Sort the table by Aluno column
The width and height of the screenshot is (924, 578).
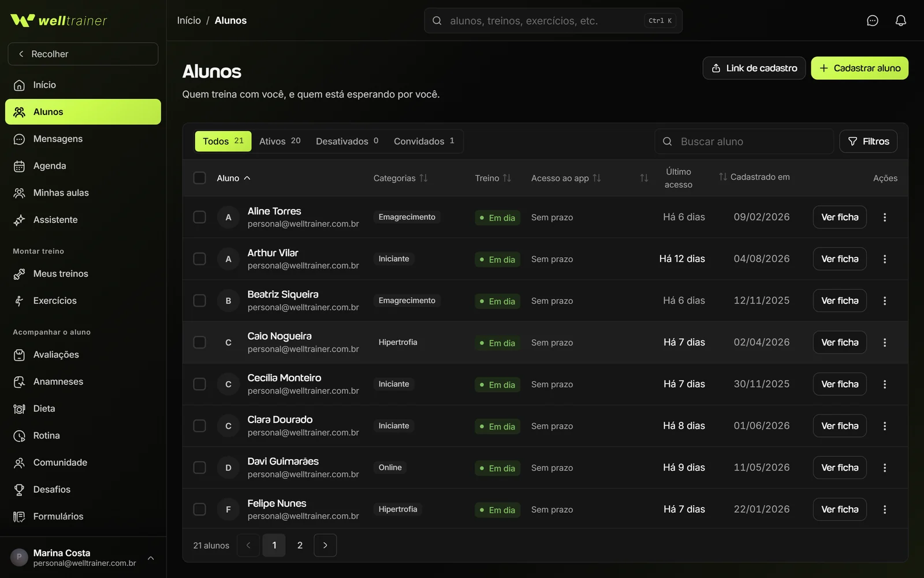point(233,178)
